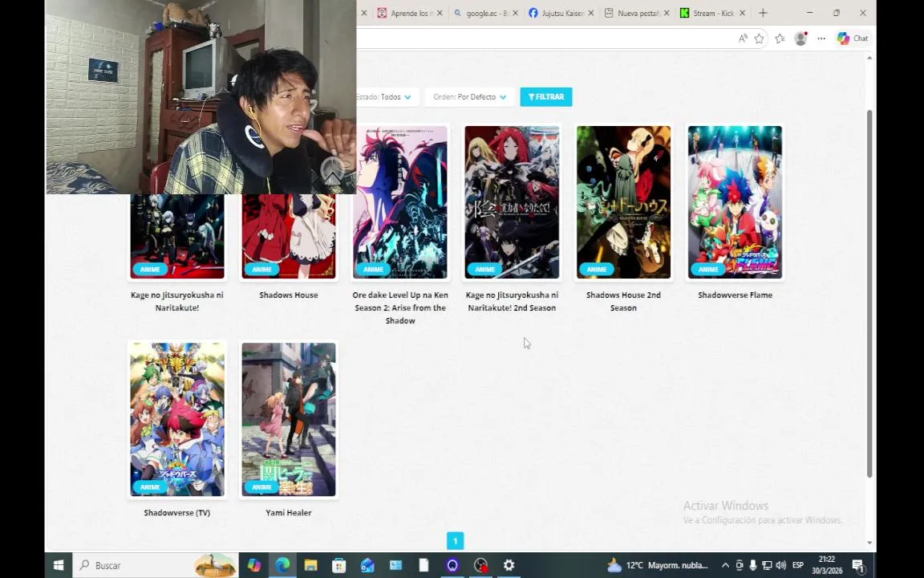The image size is (924, 578).
Task: Open Microsoft Edge taskbar icon
Action: pos(282,565)
